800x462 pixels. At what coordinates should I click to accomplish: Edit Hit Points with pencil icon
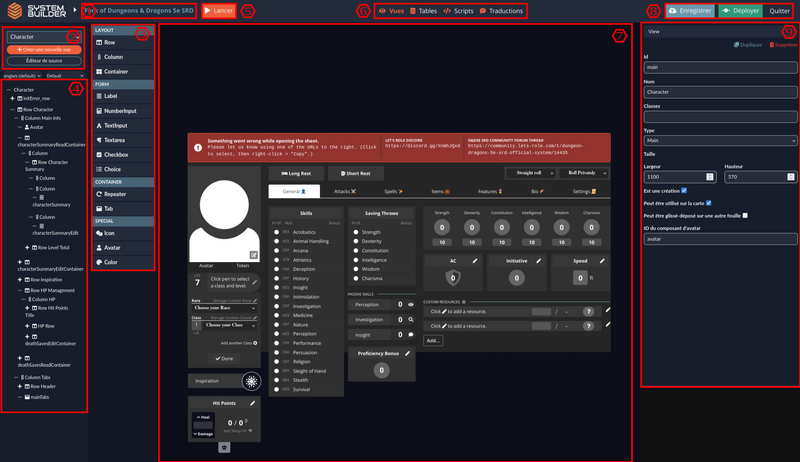pyautogui.click(x=253, y=403)
